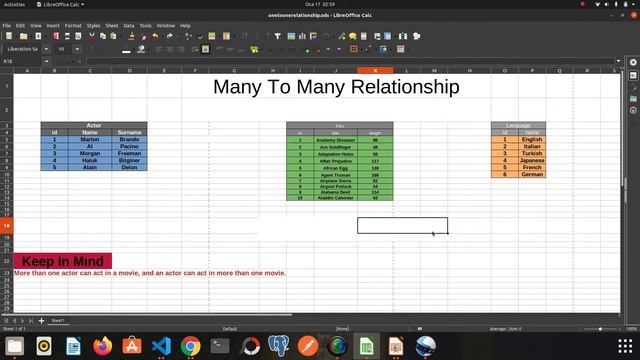
Task: Open the Insert menu
Action: (53, 25)
